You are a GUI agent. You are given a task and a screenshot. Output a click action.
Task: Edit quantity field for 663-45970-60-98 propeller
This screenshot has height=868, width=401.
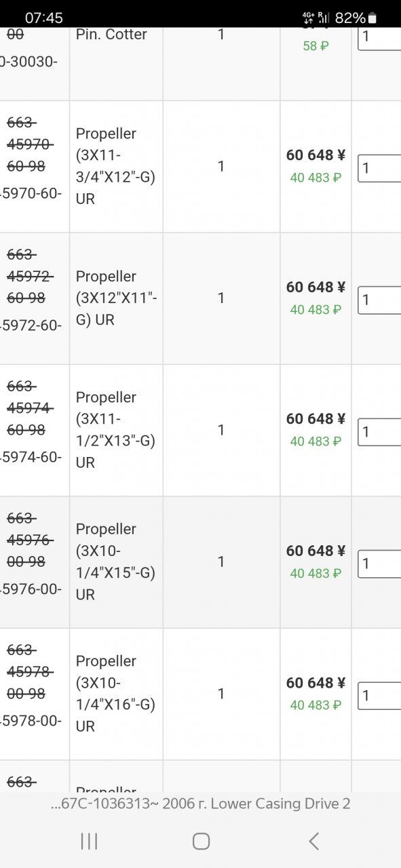pos(379,167)
